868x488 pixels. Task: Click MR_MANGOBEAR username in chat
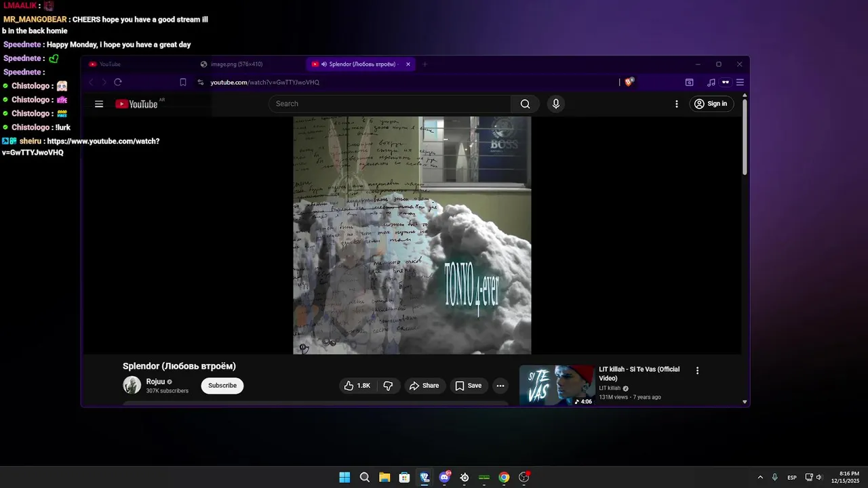tap(35, 20)
